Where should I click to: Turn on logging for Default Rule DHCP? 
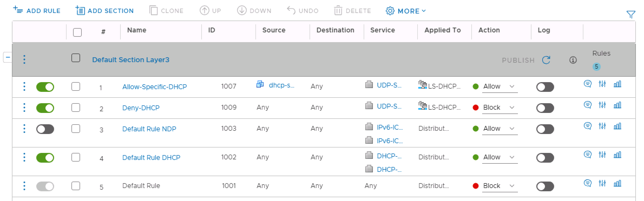tap(545, 158)
